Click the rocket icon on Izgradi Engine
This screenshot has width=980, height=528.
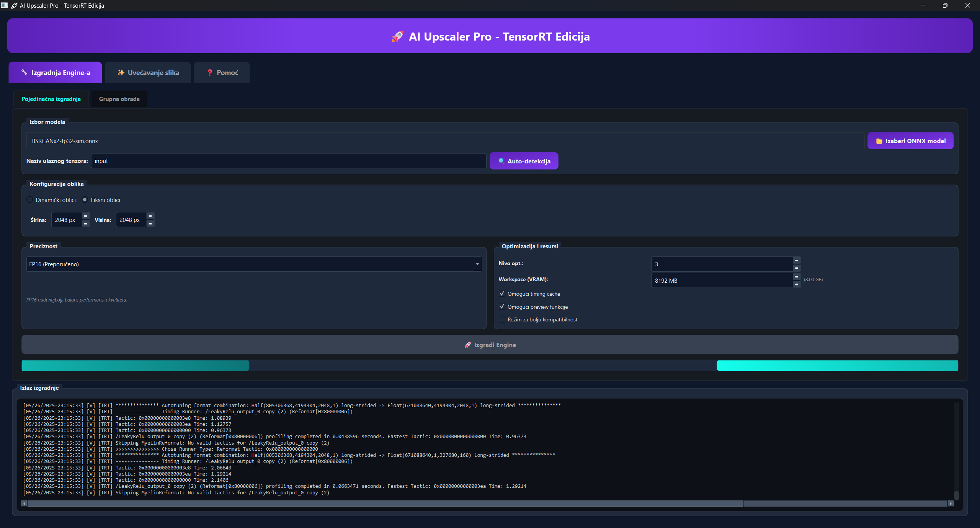point(467,345)
